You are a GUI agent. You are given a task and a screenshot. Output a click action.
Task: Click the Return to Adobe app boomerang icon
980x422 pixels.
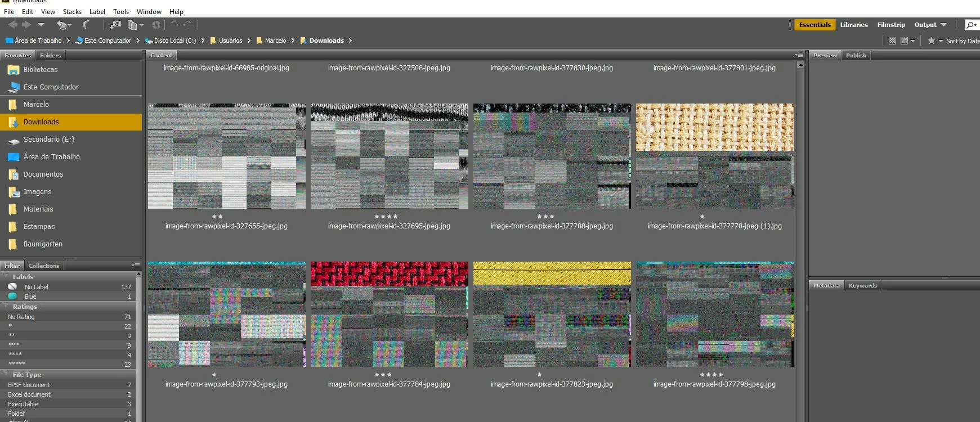coord(86,25)
